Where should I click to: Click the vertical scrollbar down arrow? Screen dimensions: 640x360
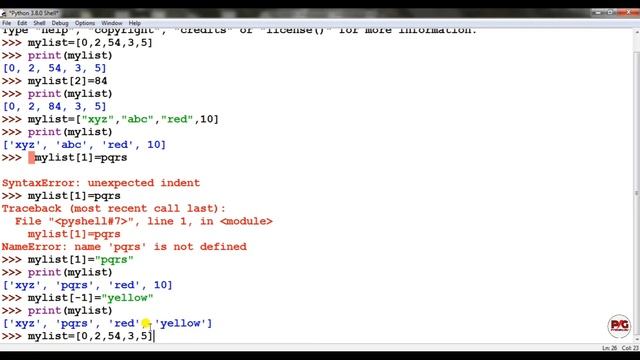(x=636, y=339)
